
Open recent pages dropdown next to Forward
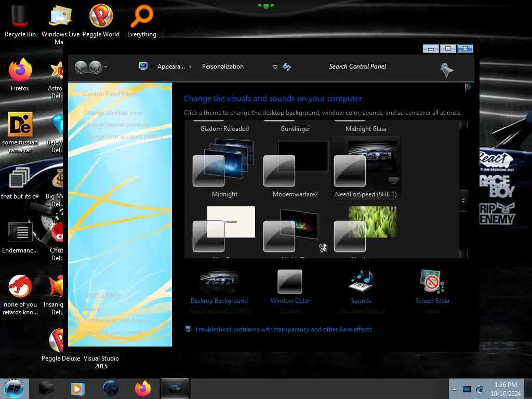pyautogui.click(x=106, y=67)
